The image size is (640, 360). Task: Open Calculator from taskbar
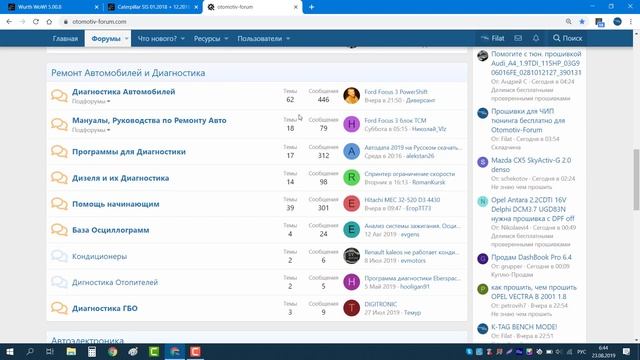click(92, 351)
